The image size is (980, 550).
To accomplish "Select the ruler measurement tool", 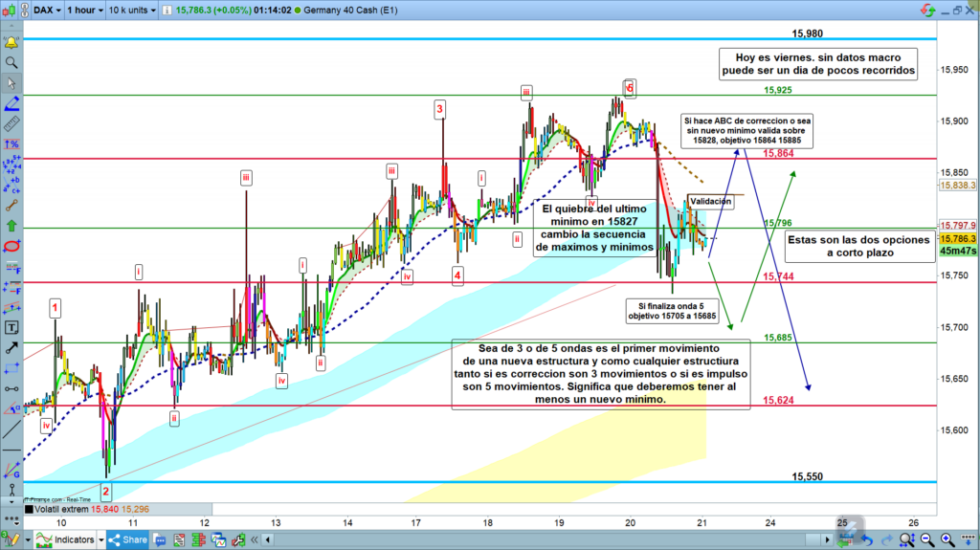I will [11, 123].
